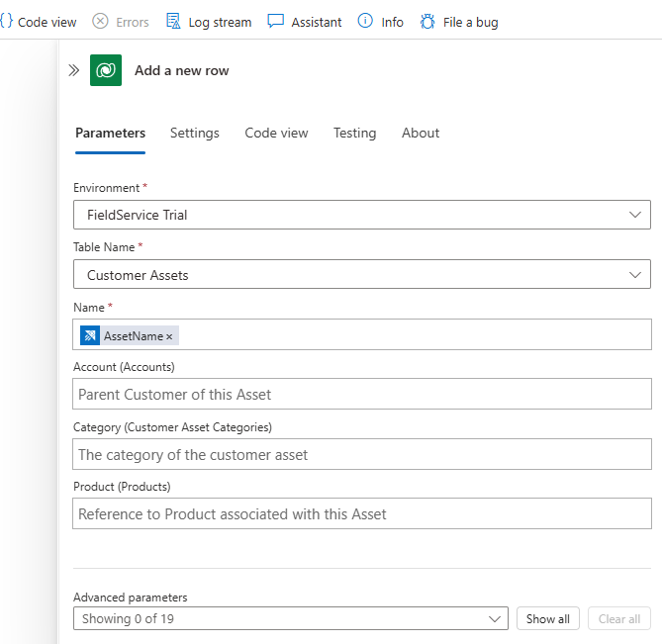Click the green Dataverse connector icon
662x644 pixels.
[x=106, y=70]
